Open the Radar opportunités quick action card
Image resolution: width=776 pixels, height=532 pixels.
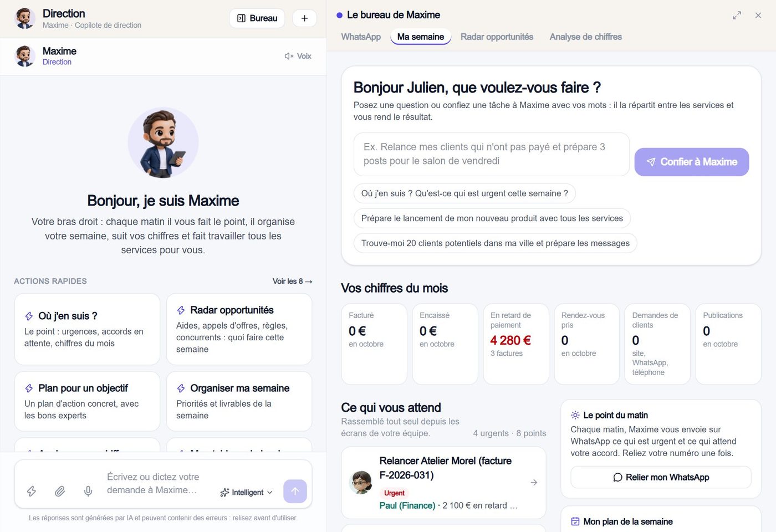[239, 329]
